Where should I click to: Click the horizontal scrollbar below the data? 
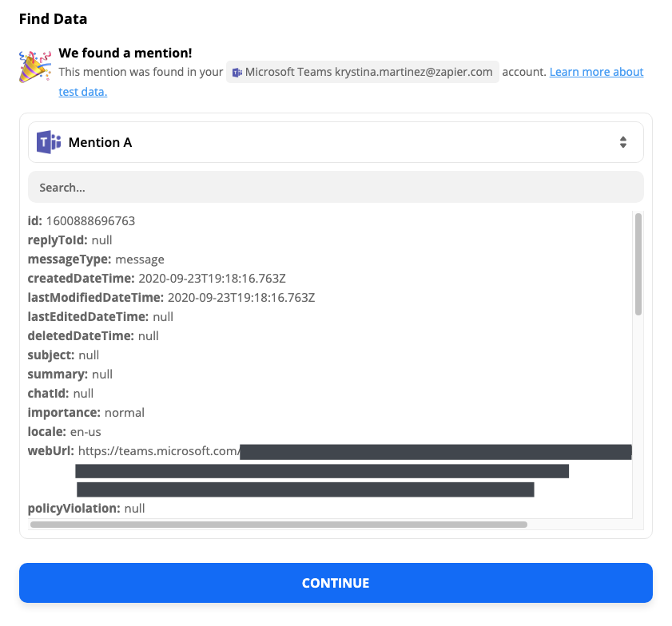[x=279, y=525]
